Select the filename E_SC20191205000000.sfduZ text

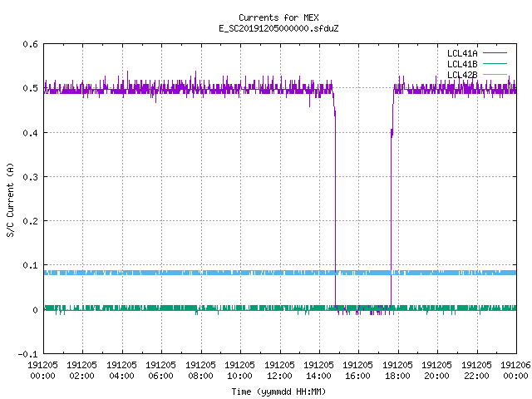click(278, 28)
